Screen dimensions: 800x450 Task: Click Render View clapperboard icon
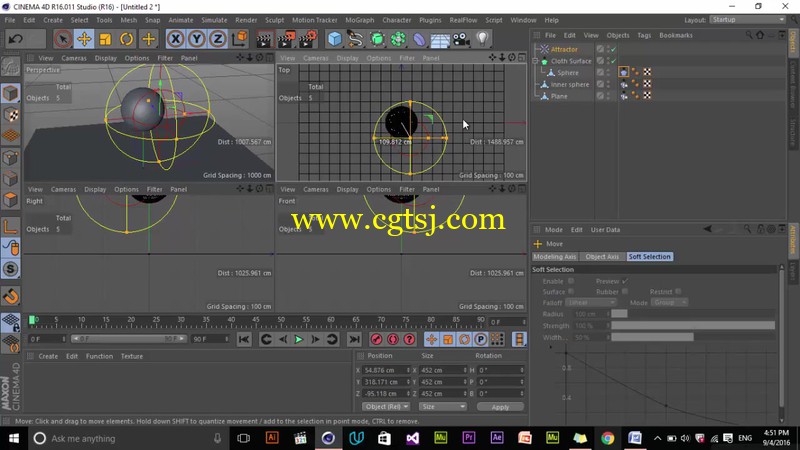point(264,39)
